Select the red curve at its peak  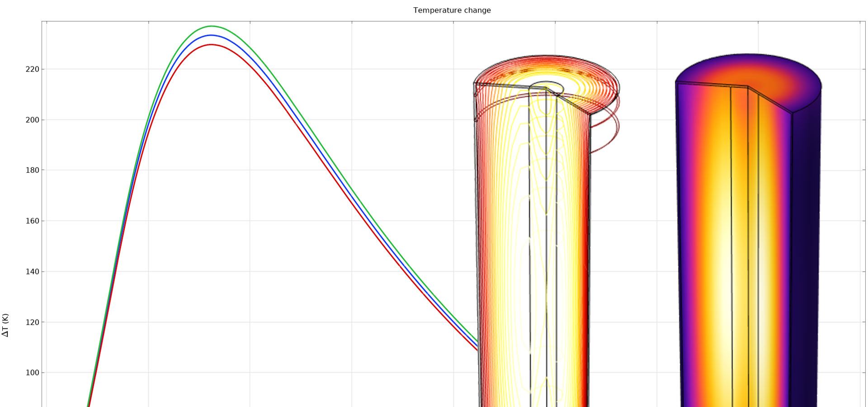click(211, 45)
